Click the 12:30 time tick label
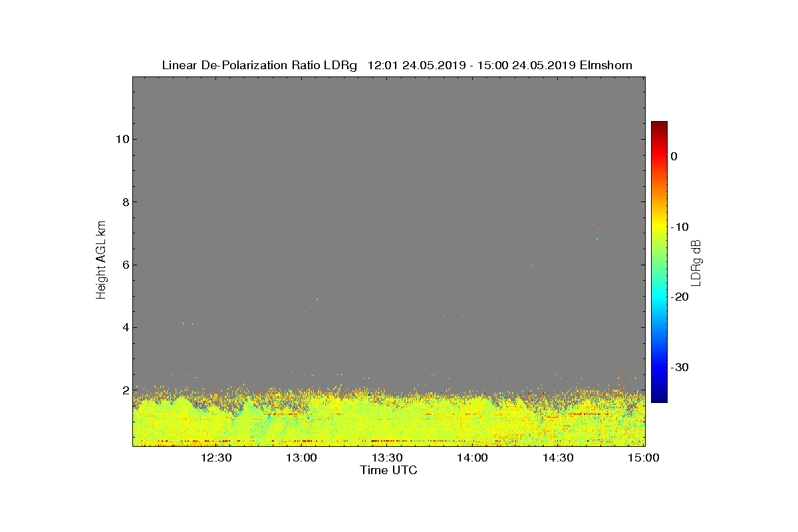 tap(216, 458)
